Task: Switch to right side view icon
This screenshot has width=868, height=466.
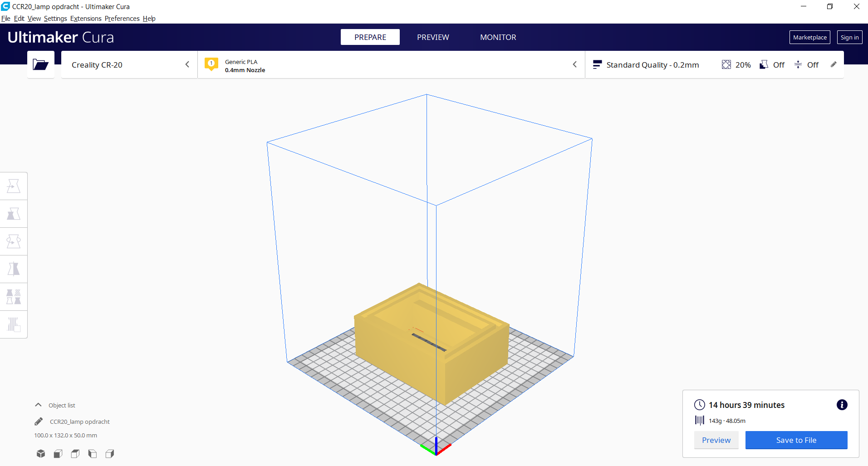Action: coord(110,453)
